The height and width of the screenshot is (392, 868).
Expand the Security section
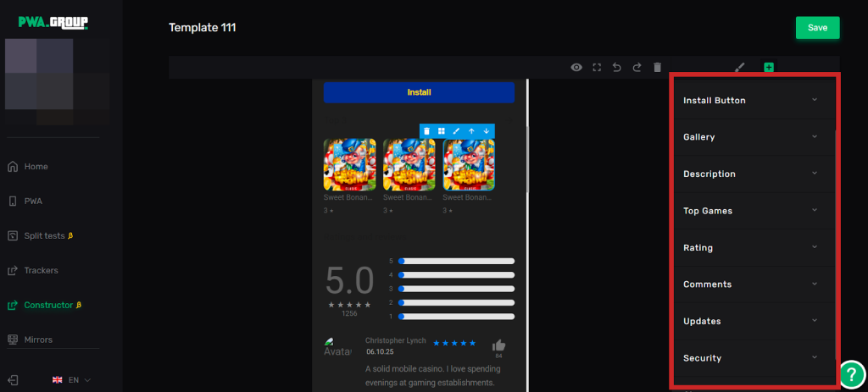pos(752,358)
